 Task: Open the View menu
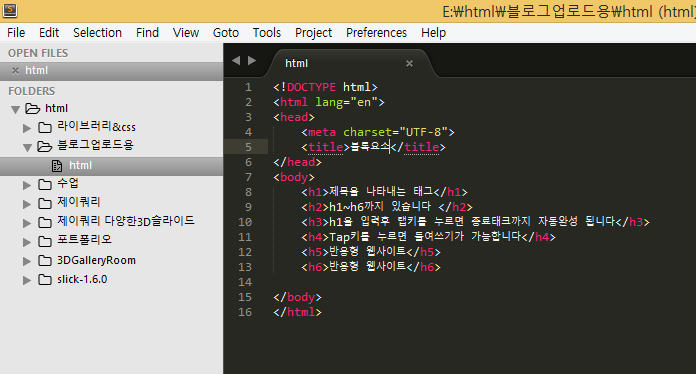186,33
